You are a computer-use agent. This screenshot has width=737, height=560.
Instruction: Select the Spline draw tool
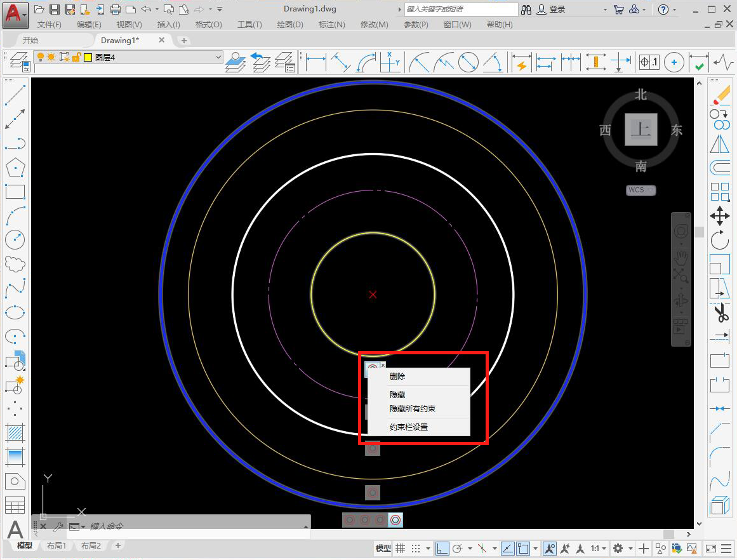click(15, 288)
